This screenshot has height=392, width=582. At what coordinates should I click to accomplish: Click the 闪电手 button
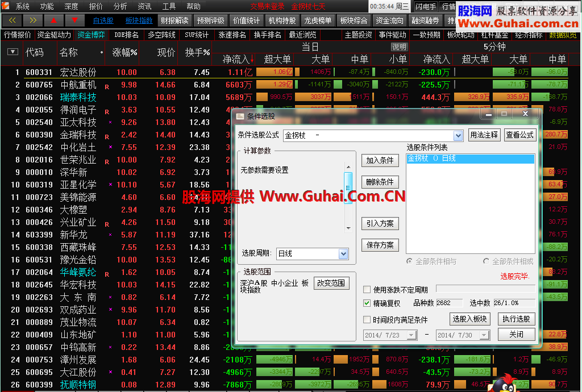pyautogui.click(x=426, y=6)
